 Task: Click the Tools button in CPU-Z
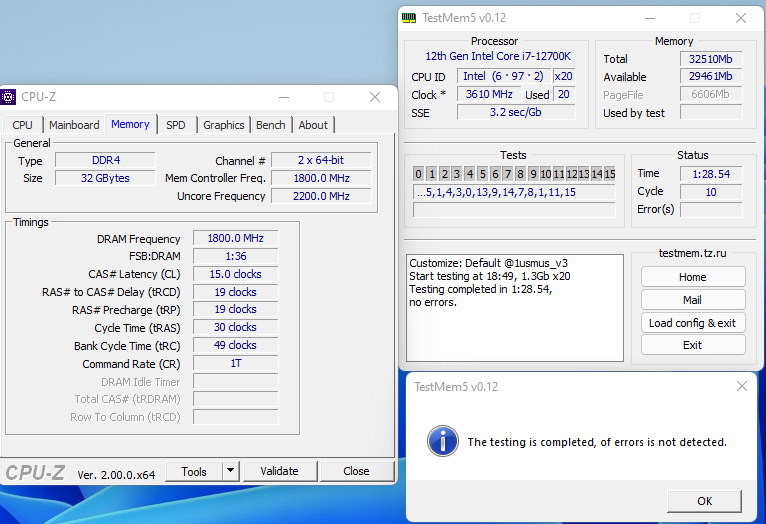[194, 471]
